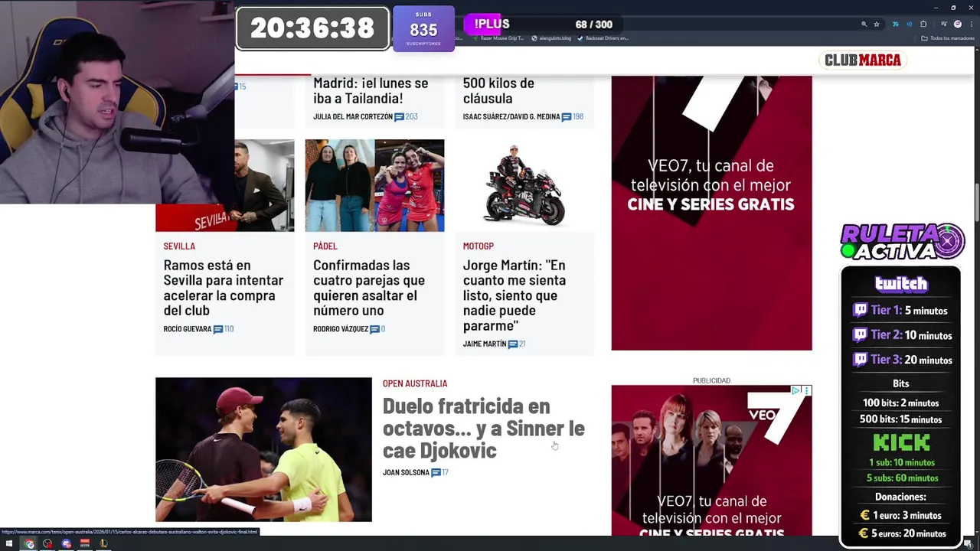Click the lower VEO7 ad with cast photo
The height and width of the screenshot is (551, 980).
point(711,460)
